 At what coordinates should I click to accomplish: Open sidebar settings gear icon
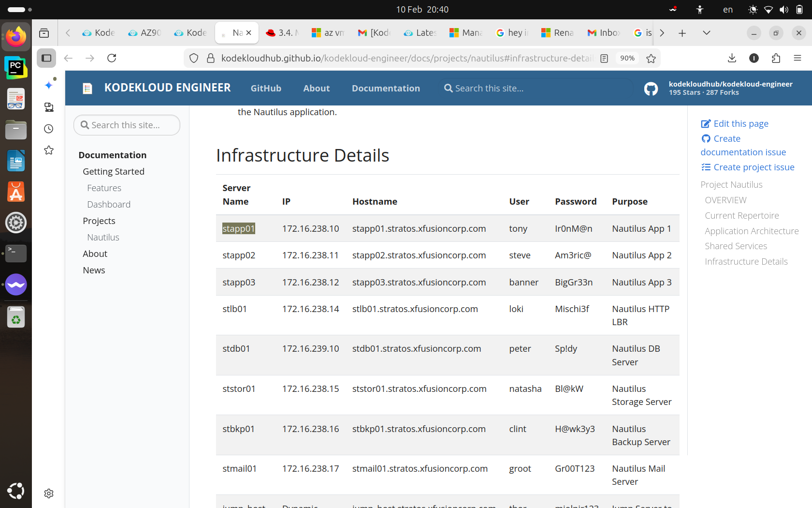pos(49,493)
